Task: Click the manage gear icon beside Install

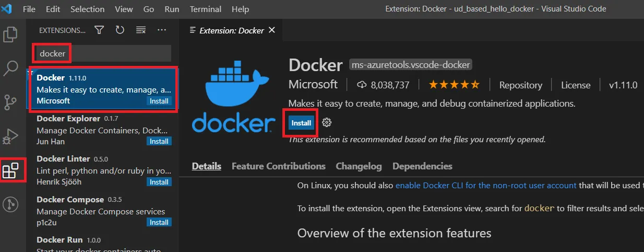Action: 327,123
